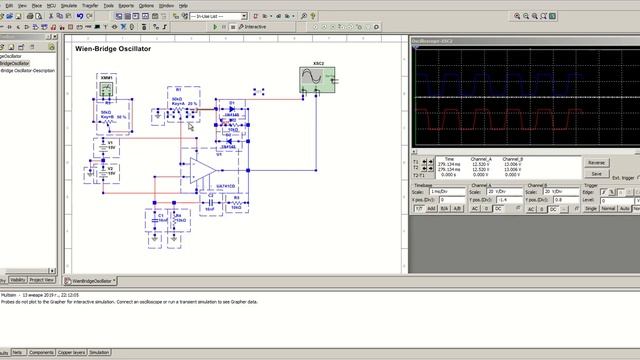Viewport: 640px width, 360px height.
Task: Set trigger mode to Single
Action: [x=591, y=209]
